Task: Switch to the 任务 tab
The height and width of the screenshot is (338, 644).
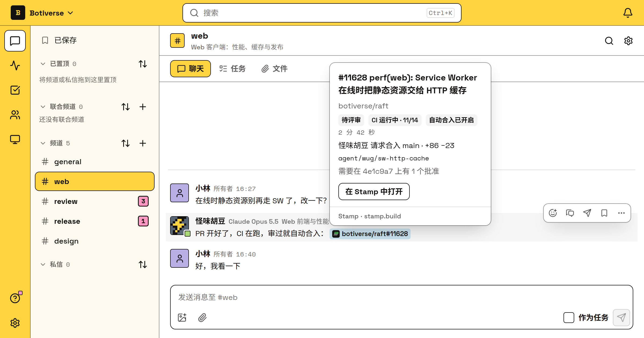Action: click(x=232, y=69)
